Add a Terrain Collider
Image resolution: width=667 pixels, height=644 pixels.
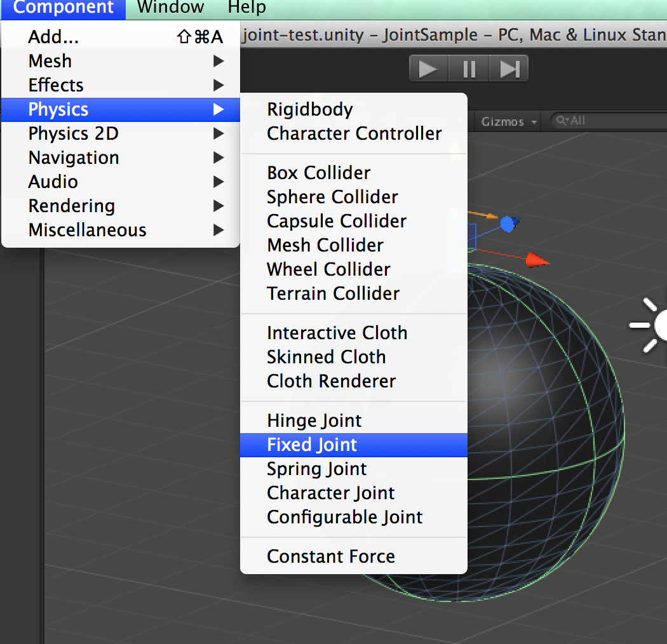coord(353,293)
